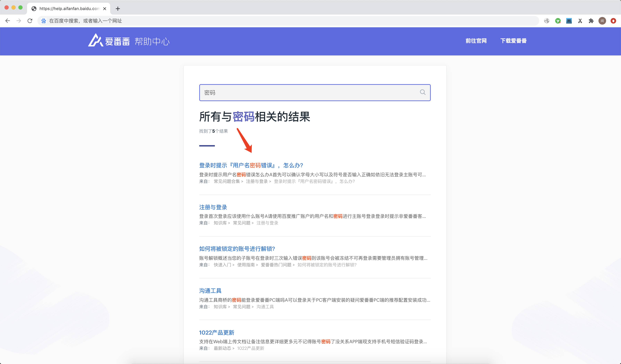Open the 1022产品更新 search result
Viewport: 621px width, 364px height.
pos(216,332)
